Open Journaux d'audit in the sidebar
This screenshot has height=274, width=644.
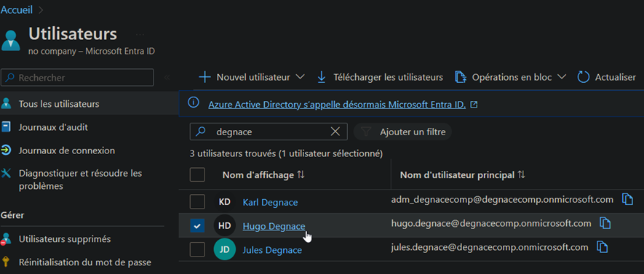(x=53, y=127)
